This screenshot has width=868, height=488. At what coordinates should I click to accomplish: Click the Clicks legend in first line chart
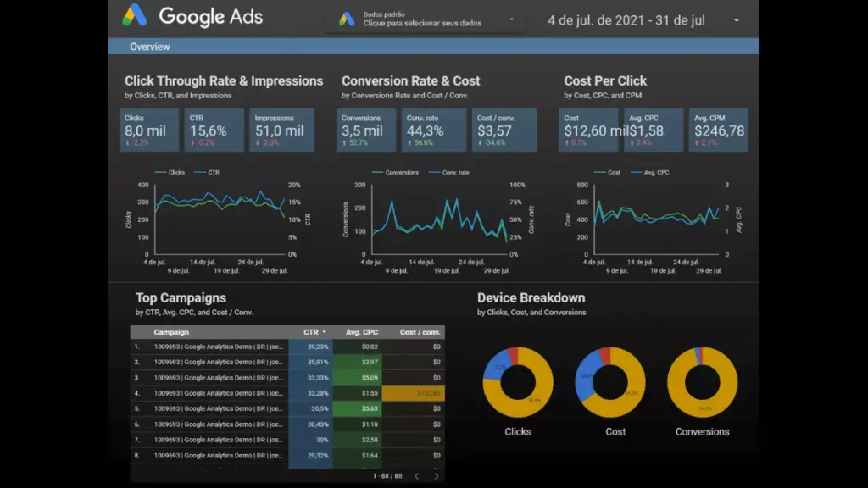(170, 173)
